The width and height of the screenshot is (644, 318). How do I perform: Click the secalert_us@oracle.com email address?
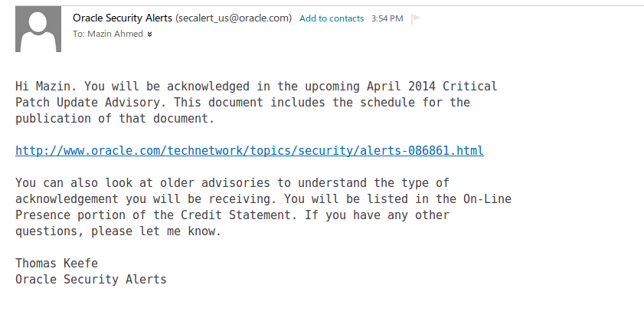234,18
